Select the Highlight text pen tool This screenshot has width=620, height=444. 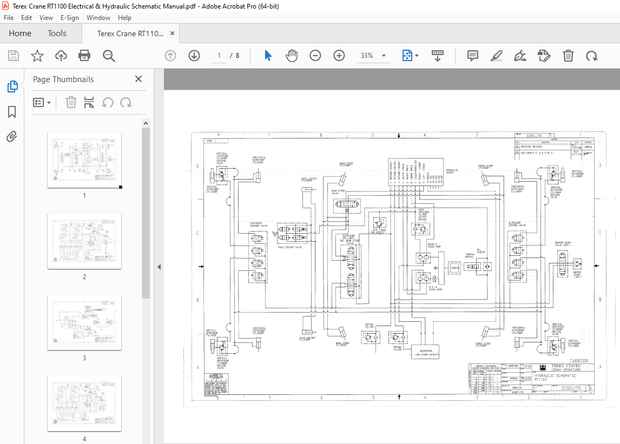496,56
